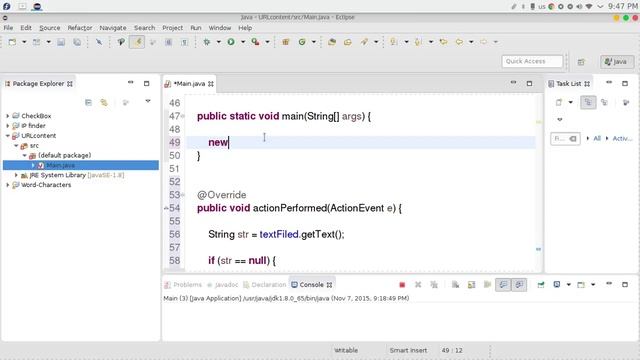Click the Open Task icon

coord(348,42)
